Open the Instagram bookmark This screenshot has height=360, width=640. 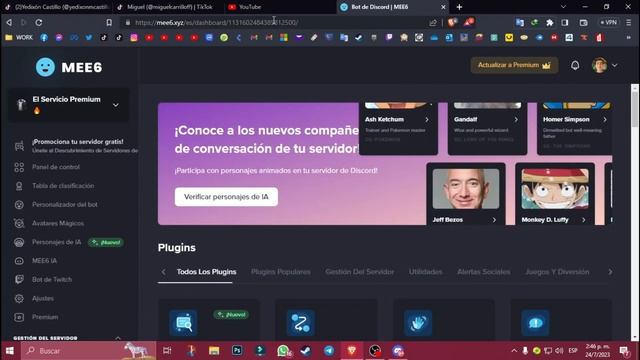pos(134,38)
